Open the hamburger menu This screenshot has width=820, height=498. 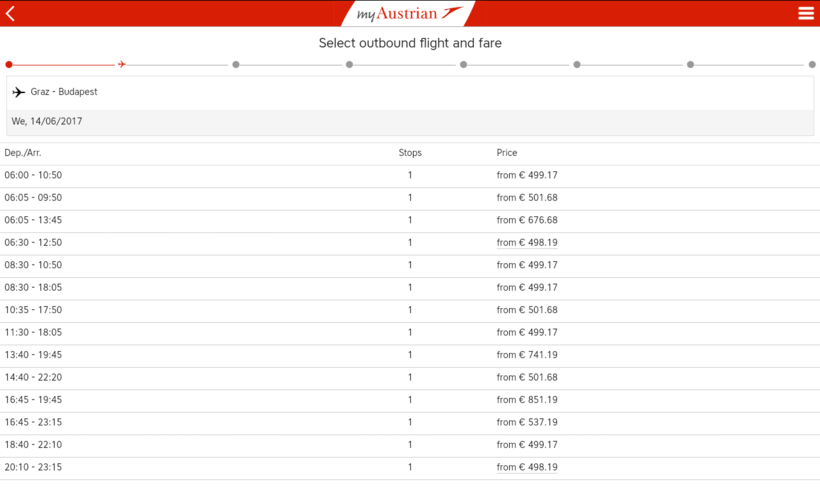click(x=806, y=13)
